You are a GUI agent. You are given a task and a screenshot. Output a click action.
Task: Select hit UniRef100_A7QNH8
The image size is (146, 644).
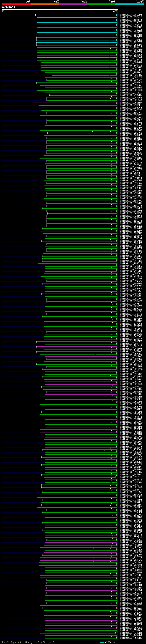[x=131, y=186]
